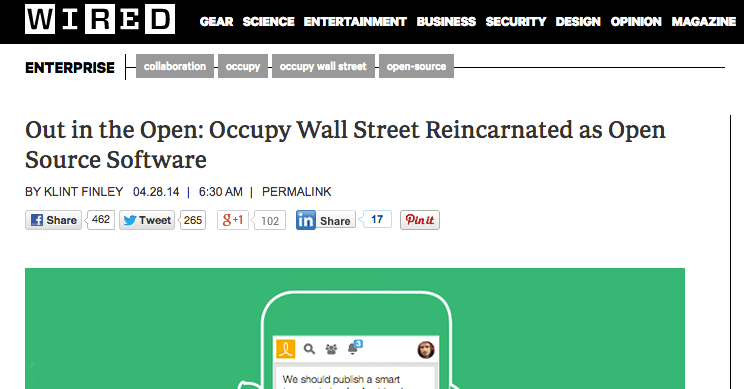
Task: Share the article on LinkedIn
Action: click(326, 220)
